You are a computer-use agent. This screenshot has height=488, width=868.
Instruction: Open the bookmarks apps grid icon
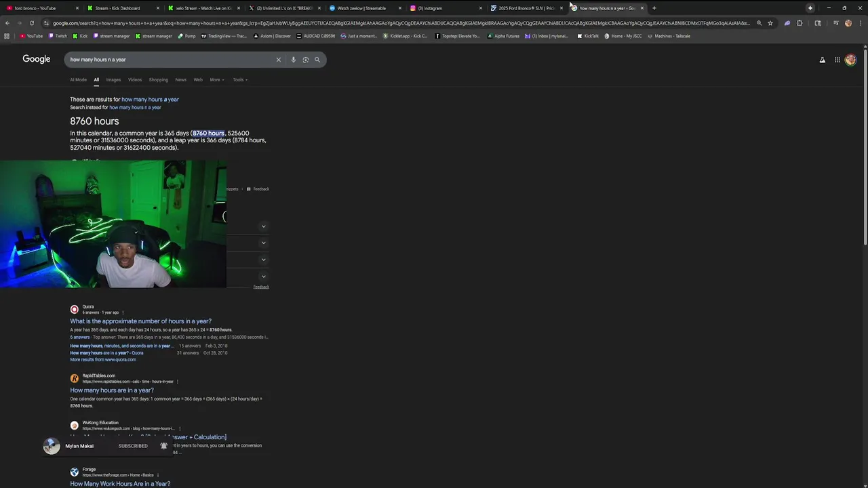pos(7,36)
